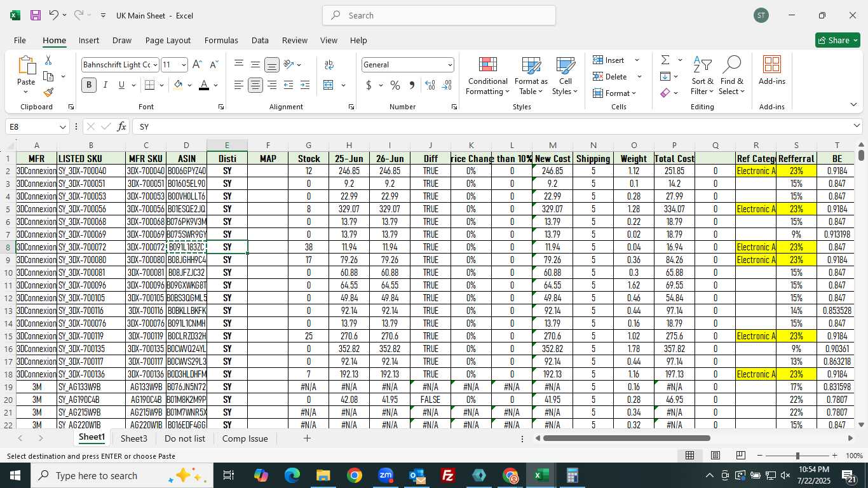Open FileZilla from the taskbar

448,475
